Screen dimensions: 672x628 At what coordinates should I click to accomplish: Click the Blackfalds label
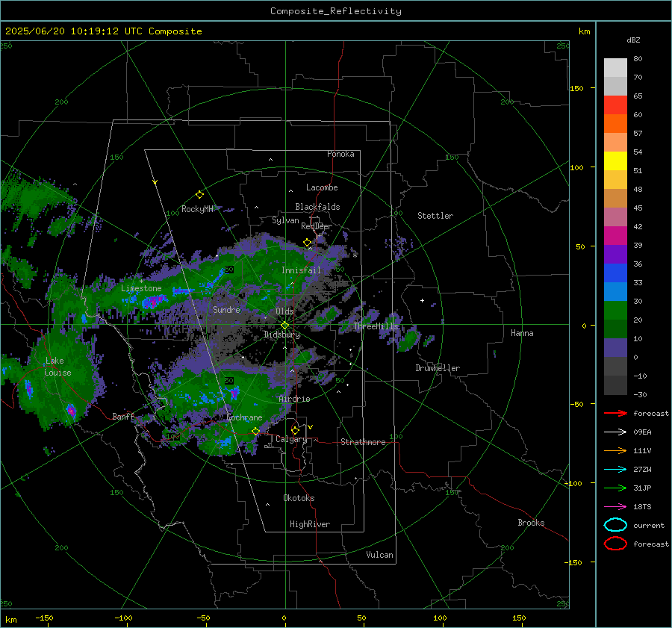(317, 207)
